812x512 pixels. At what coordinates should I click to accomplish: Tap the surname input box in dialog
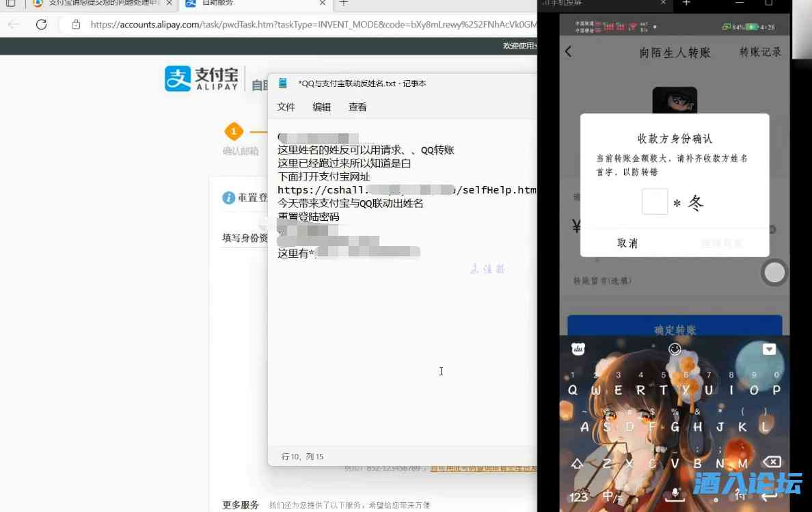coord(655,202)
